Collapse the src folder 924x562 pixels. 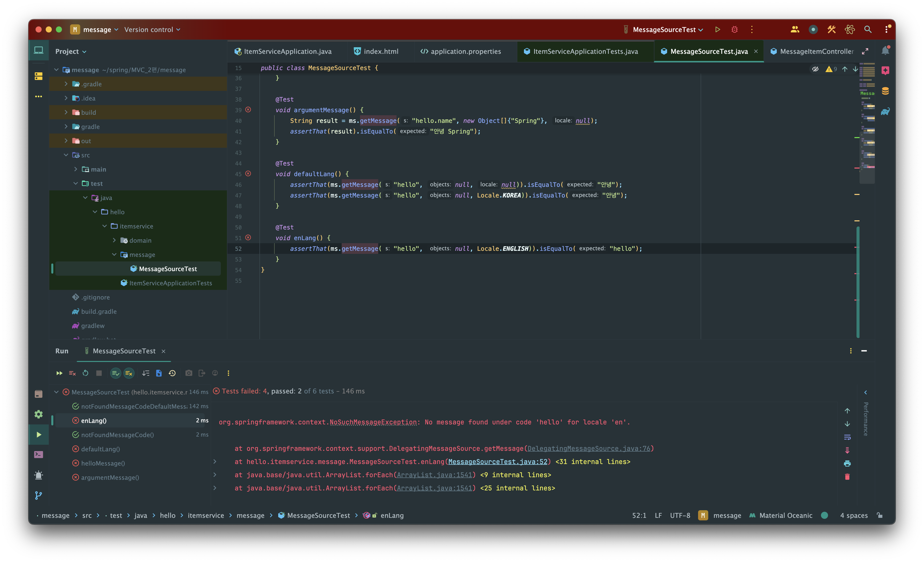pyautogui.click(x=66, y=155)
